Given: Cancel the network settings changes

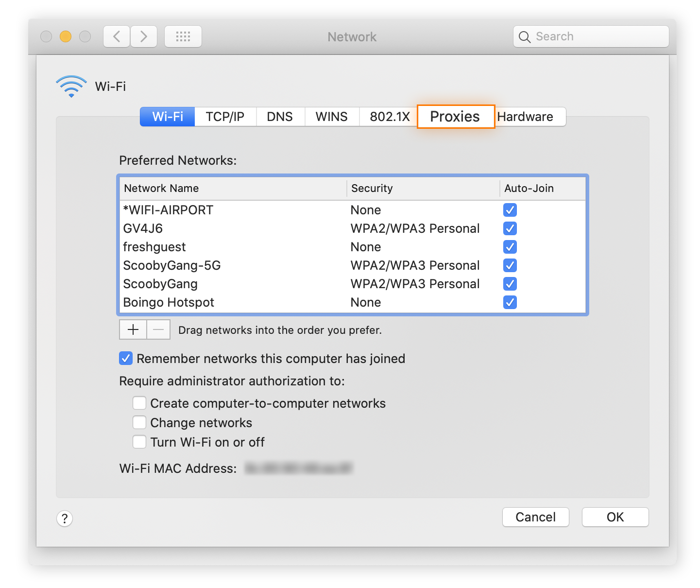Looking at the screenshot, I should point(535,517).
